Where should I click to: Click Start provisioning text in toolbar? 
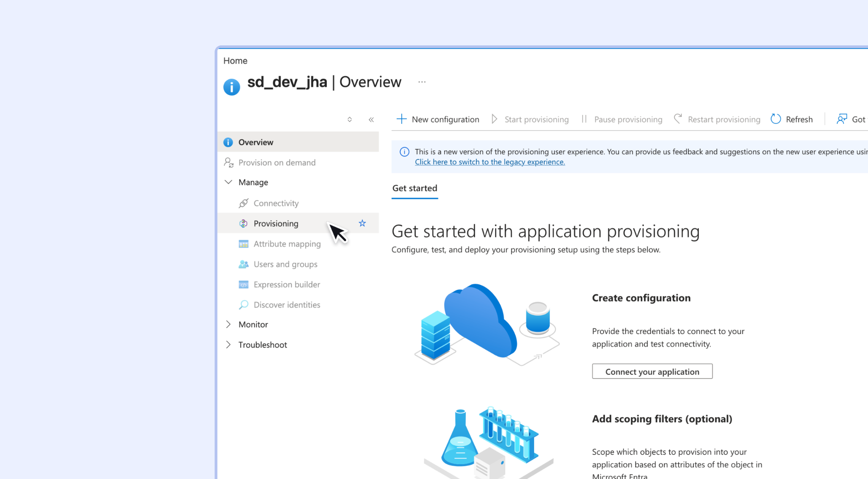(x=537, y=120)
